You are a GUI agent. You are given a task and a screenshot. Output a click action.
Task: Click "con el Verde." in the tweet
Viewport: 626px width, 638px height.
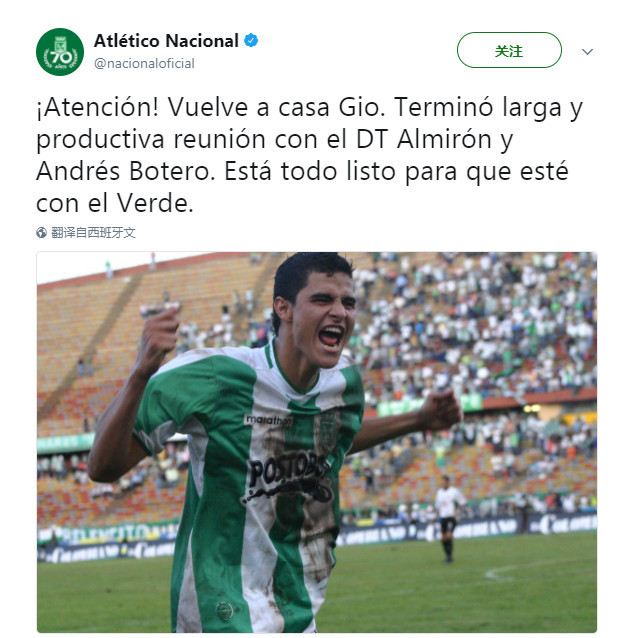point(115,203)
